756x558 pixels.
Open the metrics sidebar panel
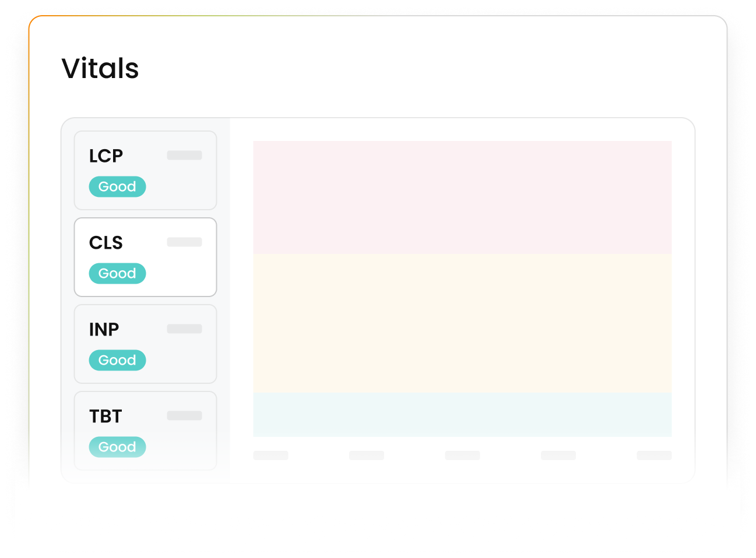pos(145,300)
